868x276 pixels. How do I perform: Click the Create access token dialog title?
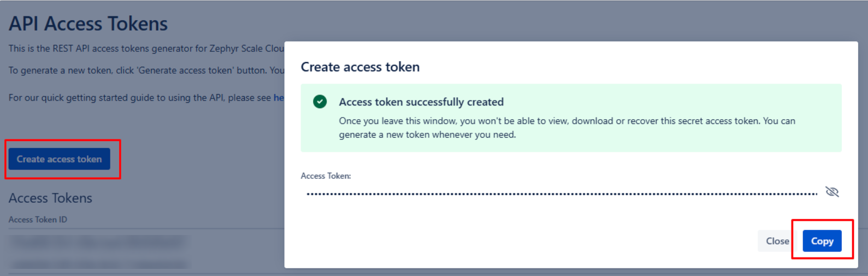point(360,67)
